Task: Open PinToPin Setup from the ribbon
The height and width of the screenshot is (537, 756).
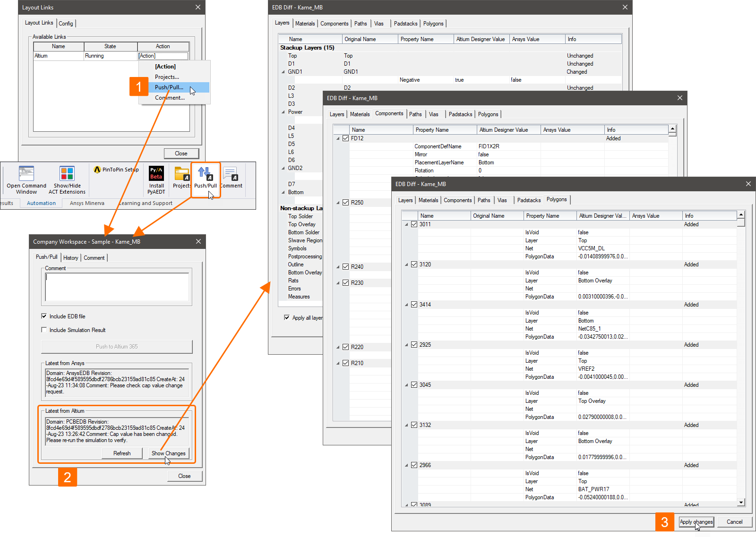Action: [x=116, y=170]
